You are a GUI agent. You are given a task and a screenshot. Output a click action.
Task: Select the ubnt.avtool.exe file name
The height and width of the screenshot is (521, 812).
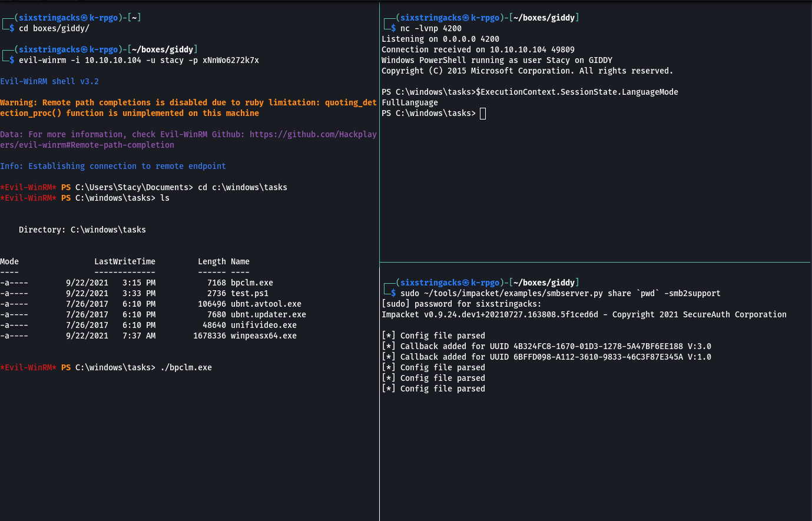[266, 304]
